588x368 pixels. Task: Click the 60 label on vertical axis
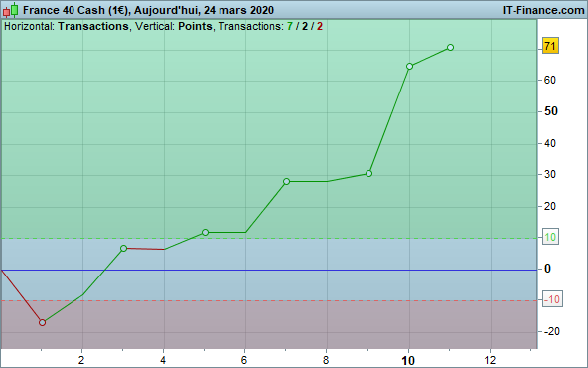point(550,80)
